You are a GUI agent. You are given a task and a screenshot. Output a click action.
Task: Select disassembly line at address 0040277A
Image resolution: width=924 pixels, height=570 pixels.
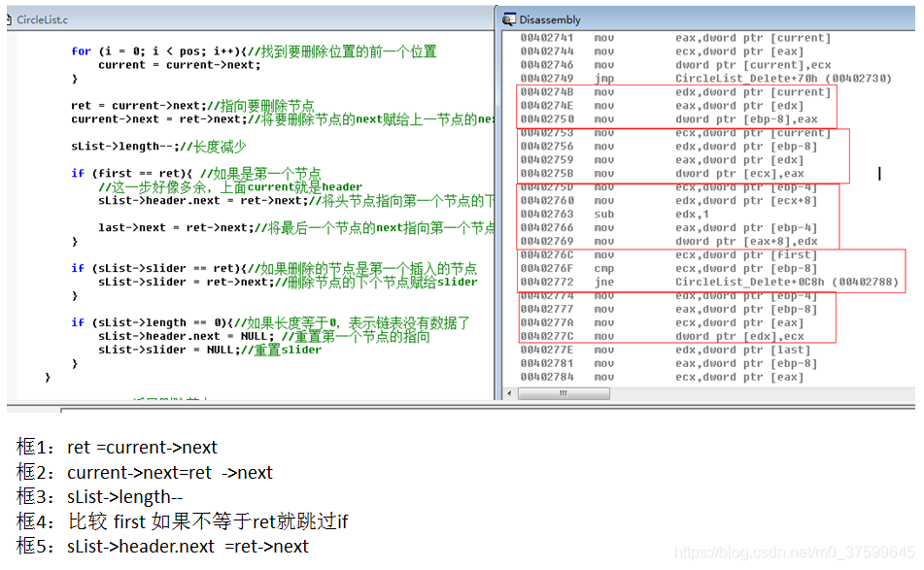click(662, 322)
